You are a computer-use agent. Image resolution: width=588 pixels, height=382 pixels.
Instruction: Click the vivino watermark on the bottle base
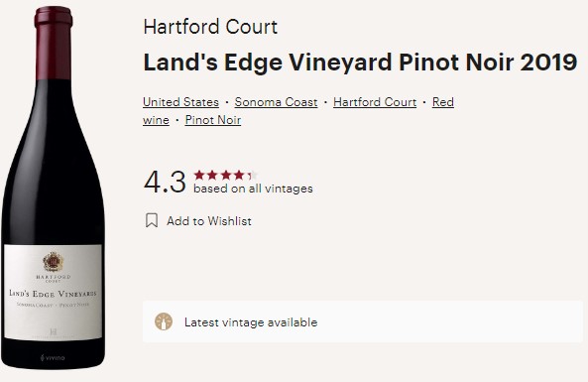click(53, 357)
